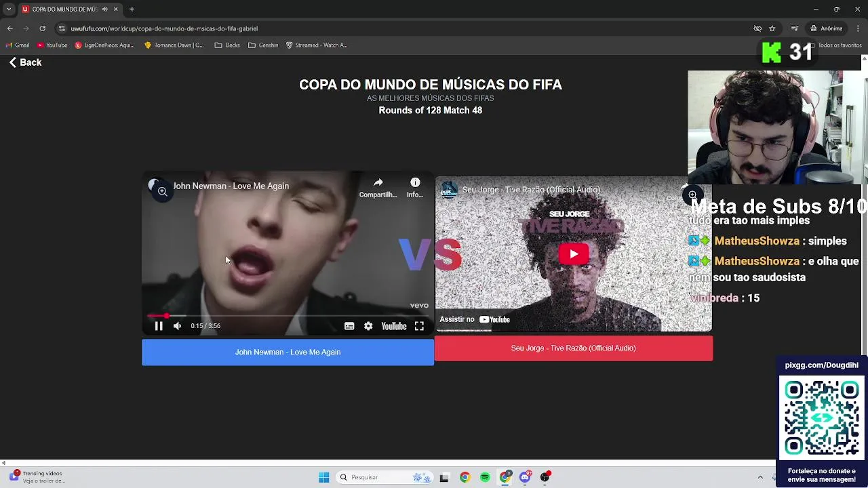Open Task View in the taskbar
The width and height of the screenshot is (868, 488).
444,478
